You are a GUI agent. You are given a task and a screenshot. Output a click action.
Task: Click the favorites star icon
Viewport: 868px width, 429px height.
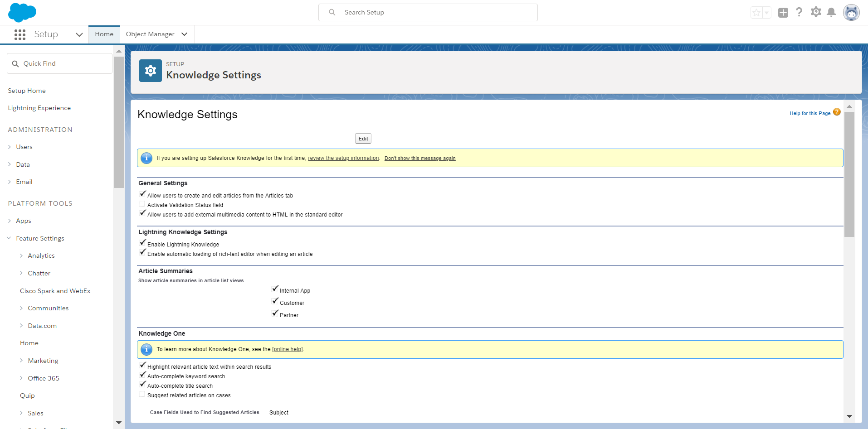(x=756, y=13)
